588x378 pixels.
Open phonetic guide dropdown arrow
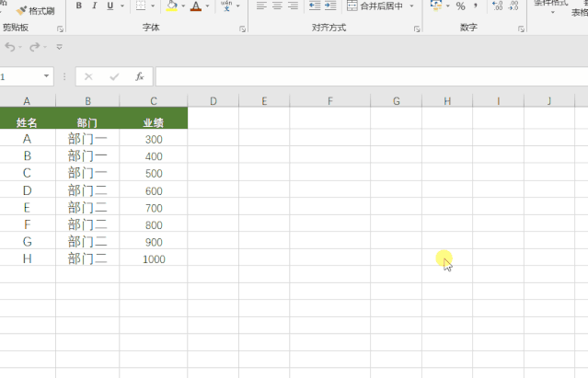point(237,6)
